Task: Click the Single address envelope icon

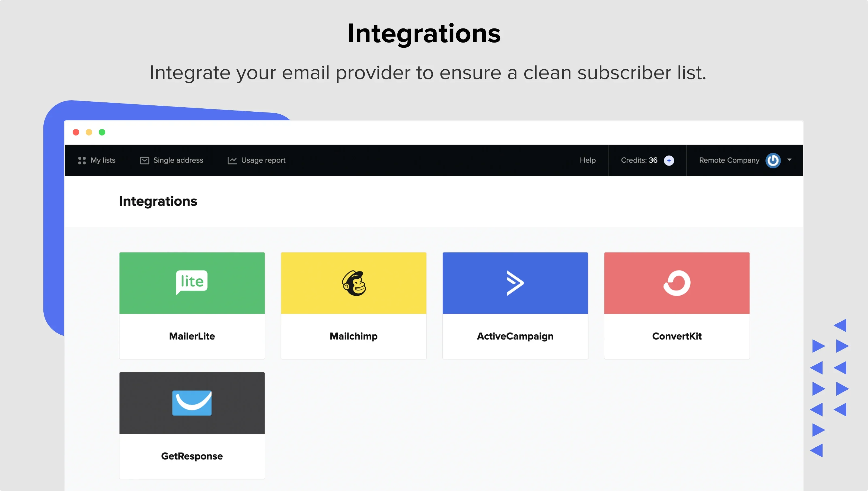Action: 145,160
